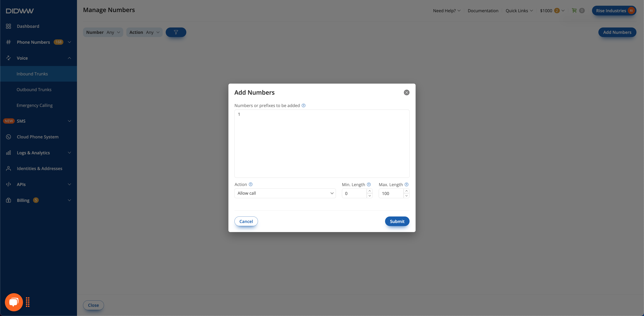Click the DIDWW logo
This screenshot has height=316, width=644.
(x=20, y=11)
